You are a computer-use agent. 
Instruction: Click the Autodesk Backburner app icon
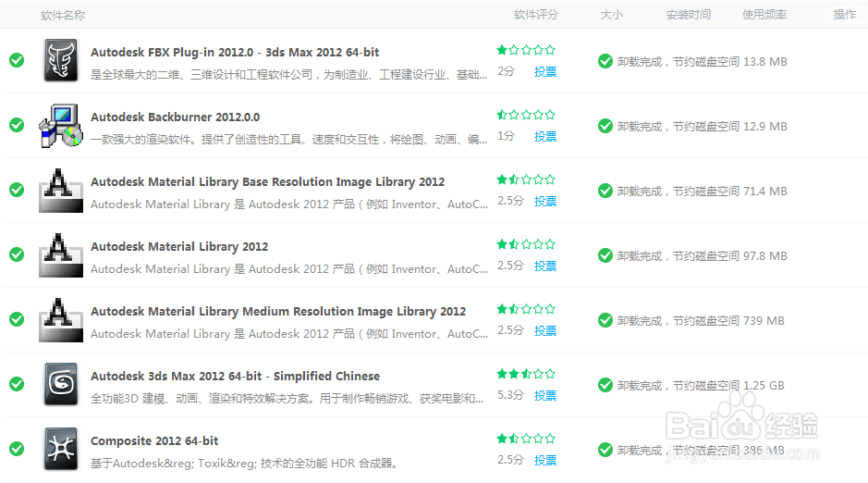click(61, 125)
